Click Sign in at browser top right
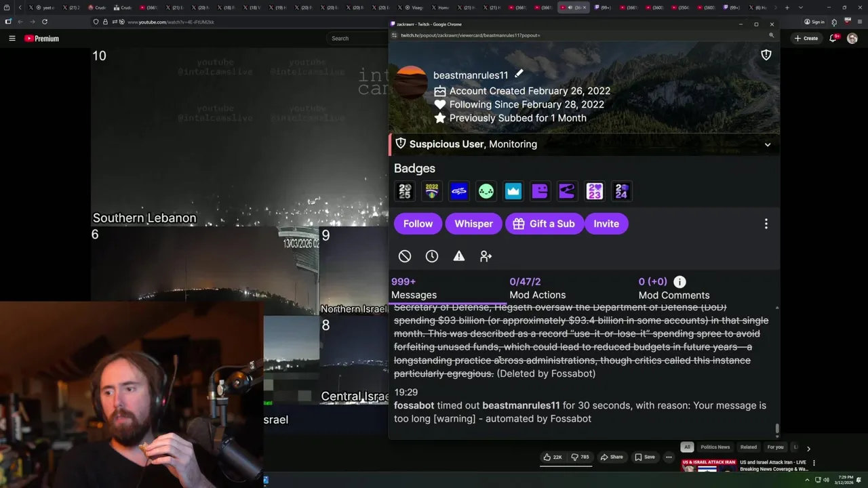This screenshot has height=488, width=868. [814, 22]
